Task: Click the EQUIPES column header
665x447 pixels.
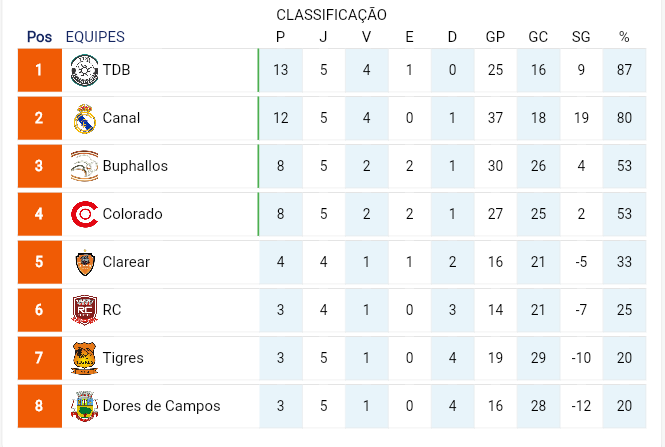Action: pos(95,37)
